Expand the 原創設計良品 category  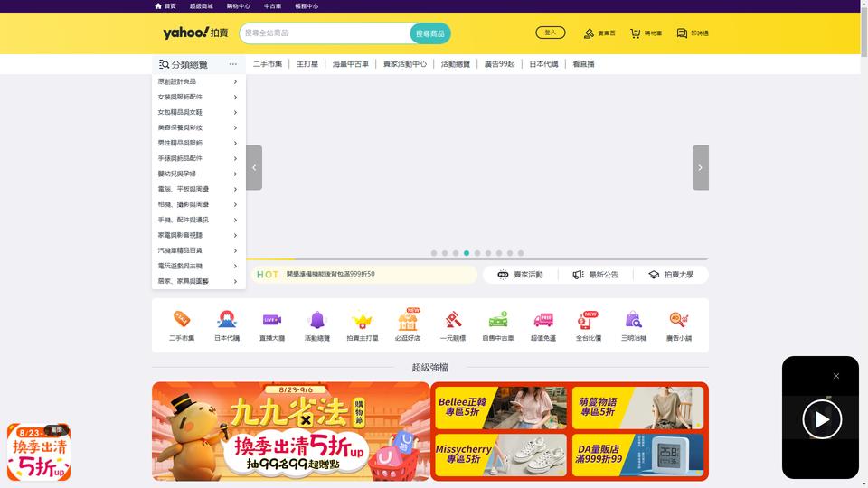click(198, 81)
